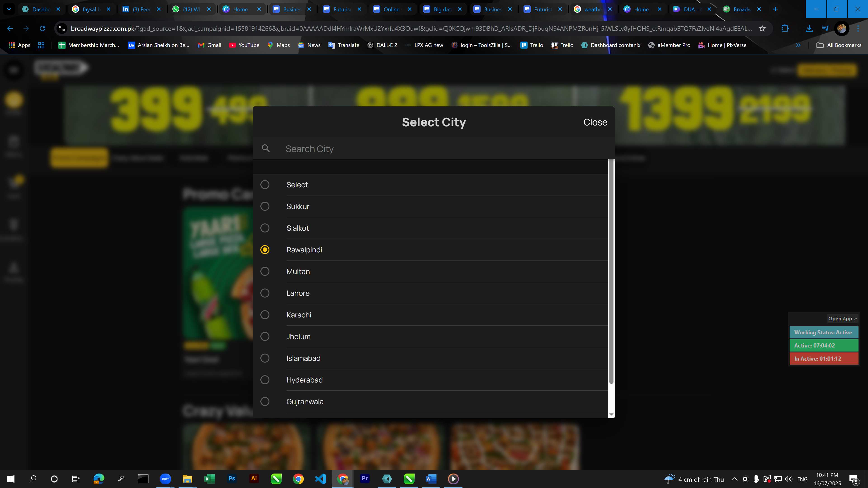
Task: Click the Search City input field
Action: [434, 148]
